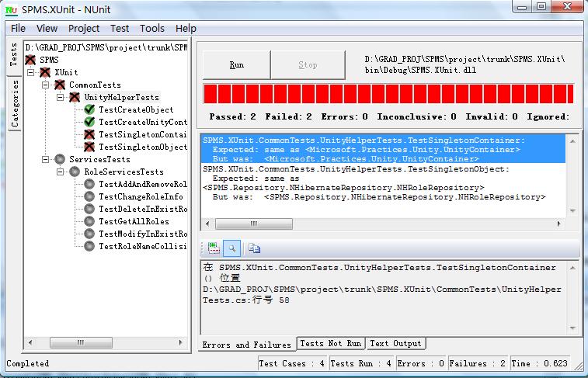The image size is (588, 378).
Task: Open the File menu
Action: [18, 29]
